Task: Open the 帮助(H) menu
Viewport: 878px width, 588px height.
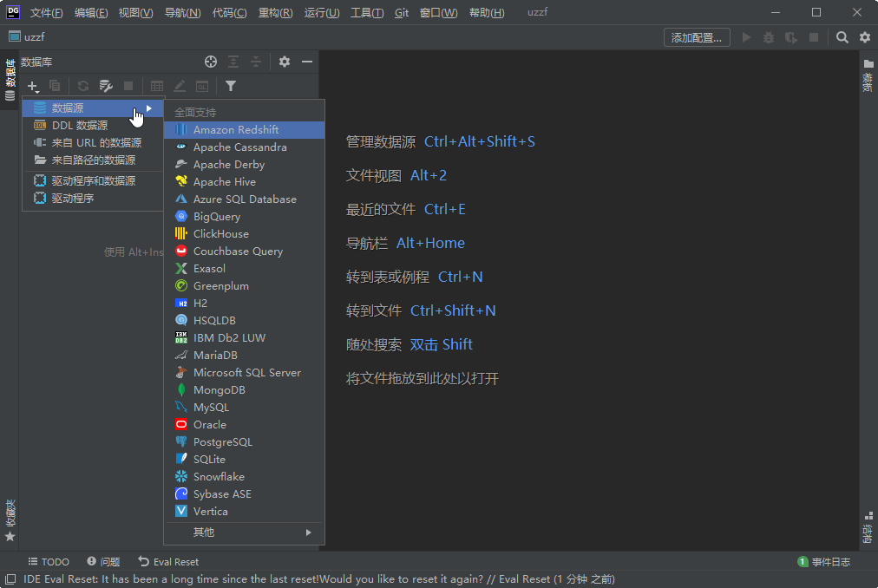Action: click(x=487, y=12)
